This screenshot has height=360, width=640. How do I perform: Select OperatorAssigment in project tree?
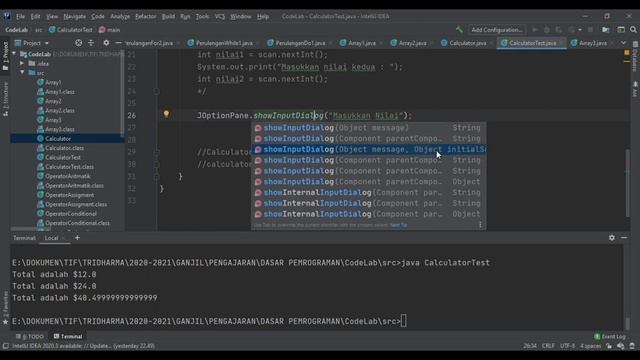[69, 195]
